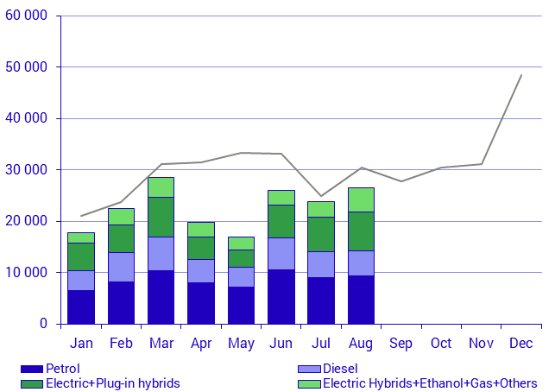
Task: Click the 'Nov' axis label
Action: [481, 343]
